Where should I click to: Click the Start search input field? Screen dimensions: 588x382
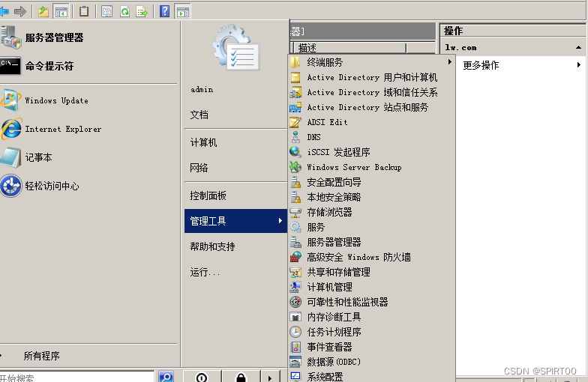[76, 377]
